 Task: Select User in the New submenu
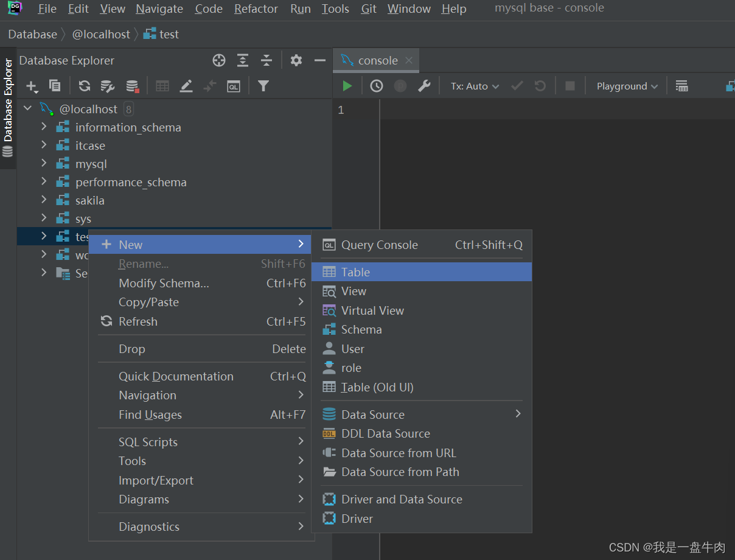(x=422, y=349)
